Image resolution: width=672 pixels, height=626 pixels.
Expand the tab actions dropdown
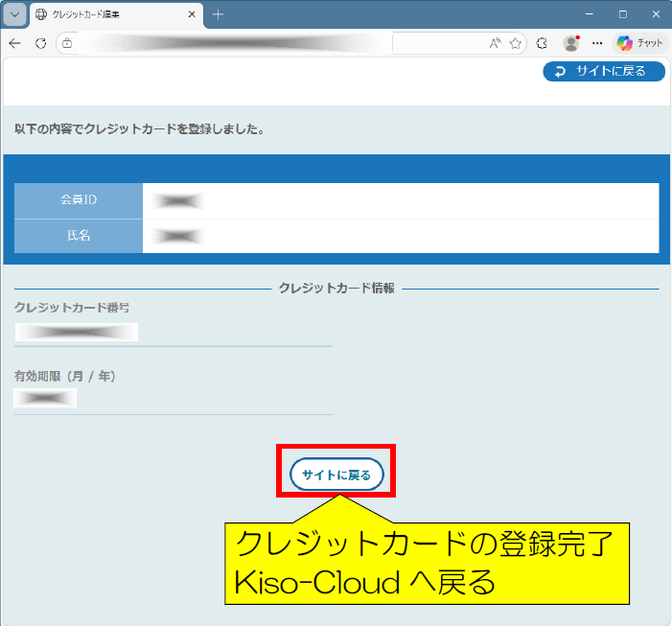14,14
